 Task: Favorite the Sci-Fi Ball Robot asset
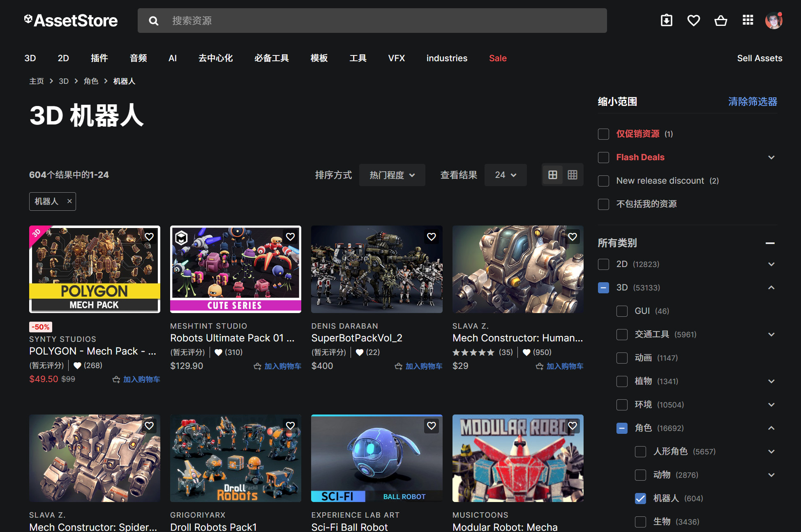coord(432,426)
